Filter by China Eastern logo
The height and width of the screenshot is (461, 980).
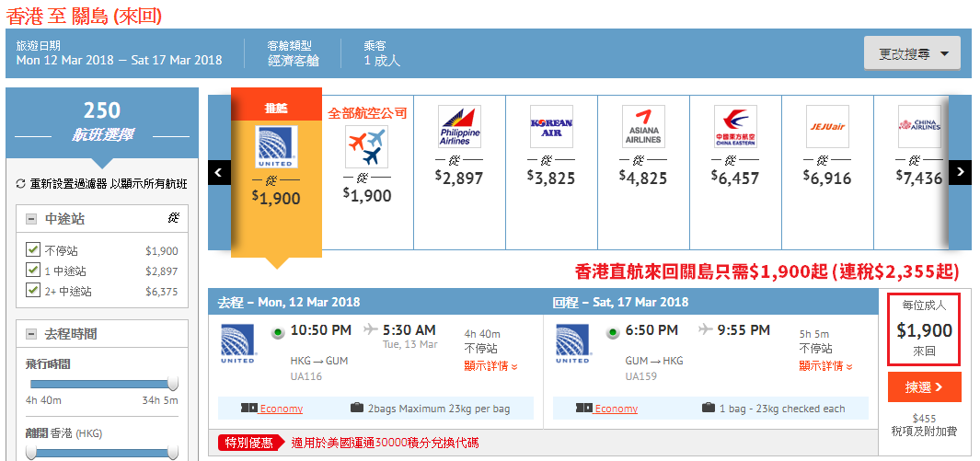tap(735, 126)
